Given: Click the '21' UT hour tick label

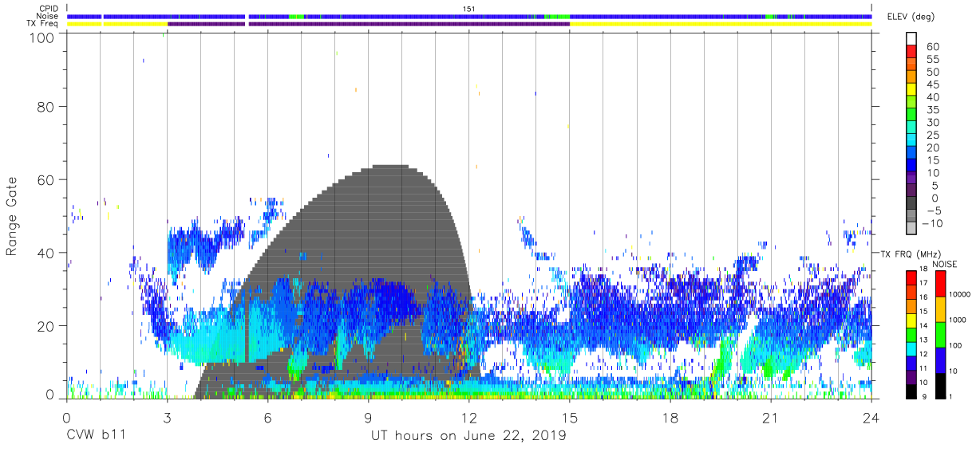Looking at the screenshot, I should (771, 418).
